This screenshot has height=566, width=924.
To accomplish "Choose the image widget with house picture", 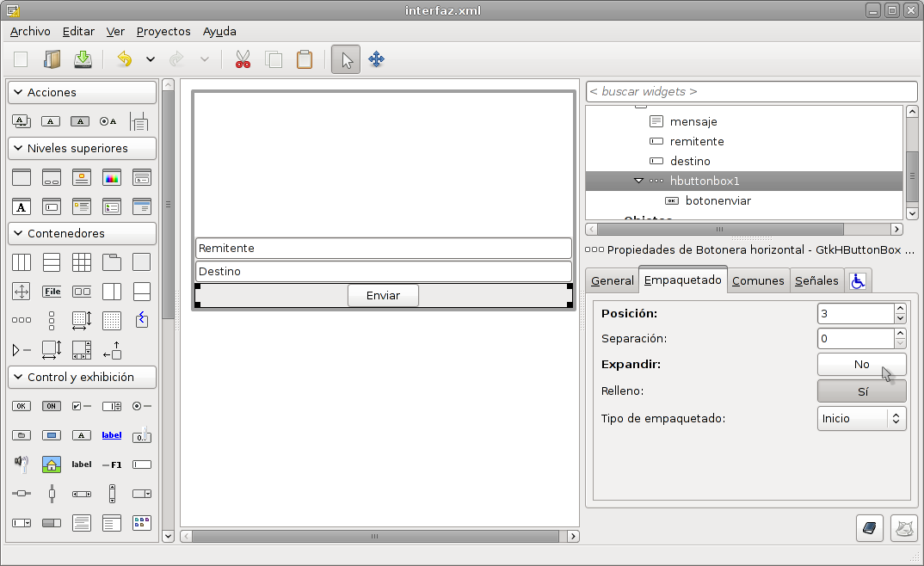I will 52,464.
